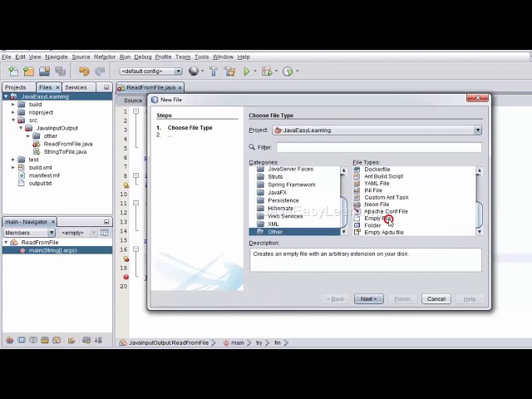Screen dimensions: 532x399
Task: Click the Categories list scrollbar down arrow
Action: tap(343, 232)
